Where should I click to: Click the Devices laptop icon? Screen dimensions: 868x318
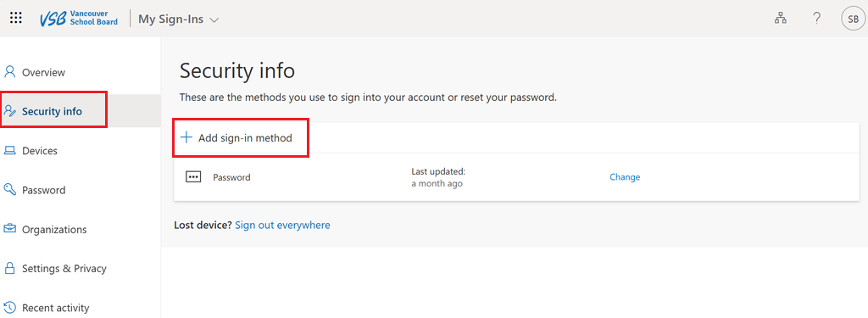pyautogui.click(x=9, y=151)
